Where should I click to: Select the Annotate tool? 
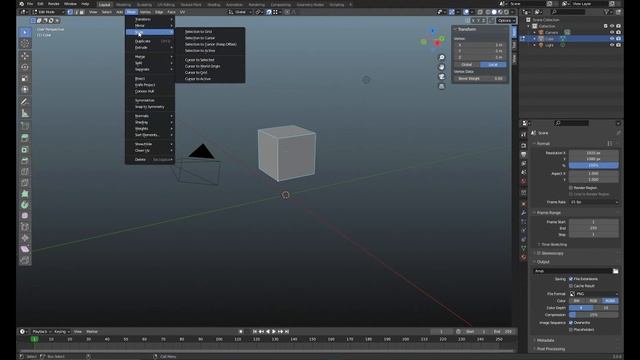[x=25, y=102]
